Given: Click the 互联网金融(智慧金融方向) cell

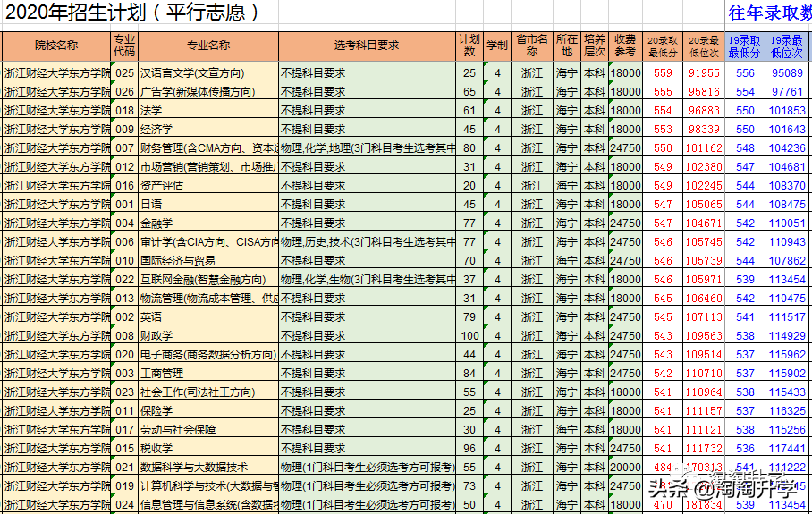Looking at the screenshot, I should [208, 280].
